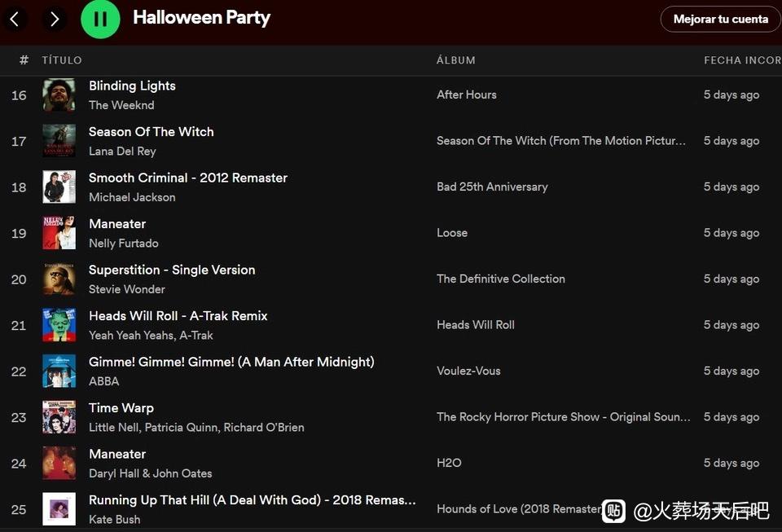Viewport: 782px width, 532px height.
Task: Open Hounds of Love album link
Action: tap(519, 509)
